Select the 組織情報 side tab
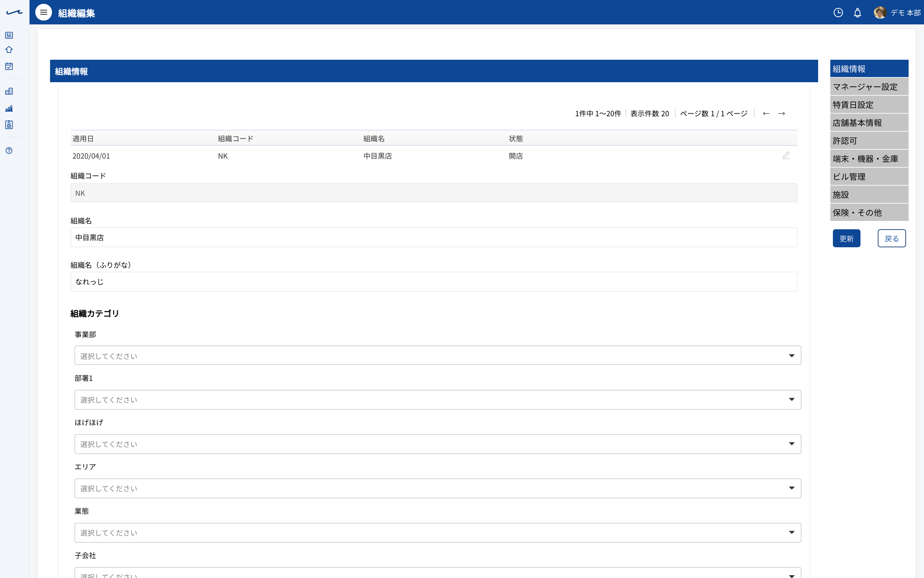Image resolution: width=924 pixels, height=578 pixels. pos(869,68)
